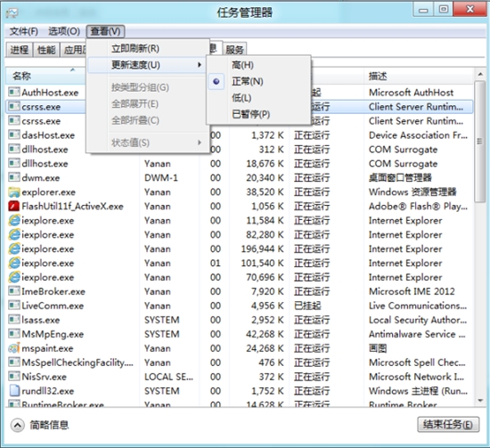
Task: Click the 42,268 K memory value
Action: point(265,334)
